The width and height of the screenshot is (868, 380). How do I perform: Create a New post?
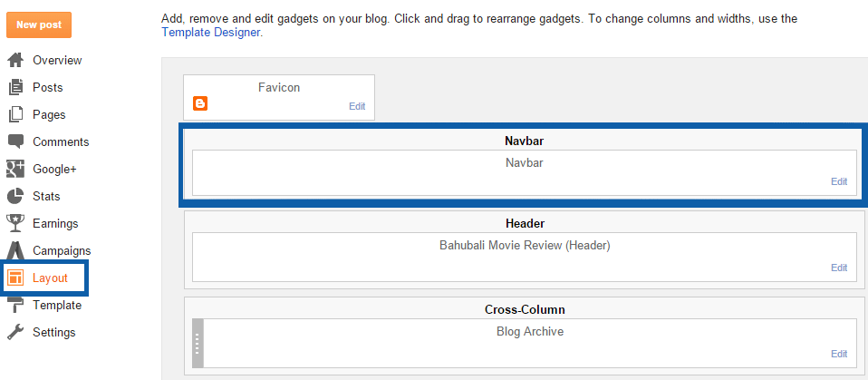tap(39, 24)
